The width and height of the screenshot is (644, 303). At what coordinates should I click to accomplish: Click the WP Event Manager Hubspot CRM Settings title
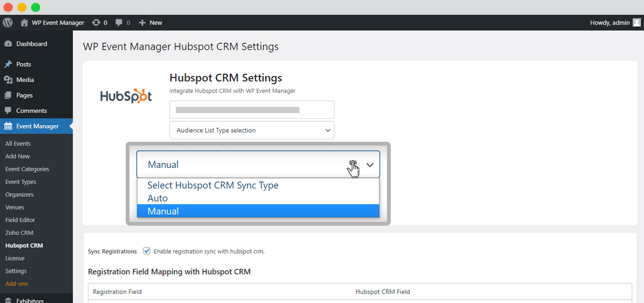(x=181, y=47)
